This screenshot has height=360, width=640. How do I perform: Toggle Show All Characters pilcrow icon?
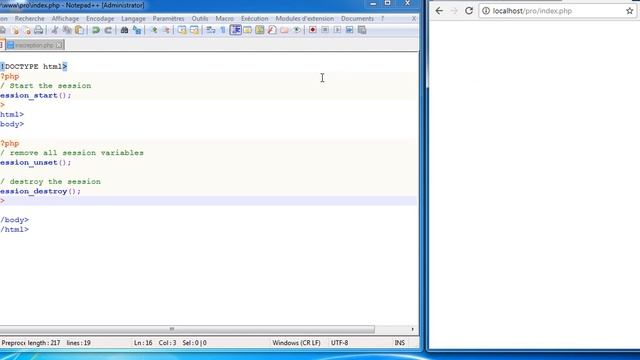[x=223, y=30]
